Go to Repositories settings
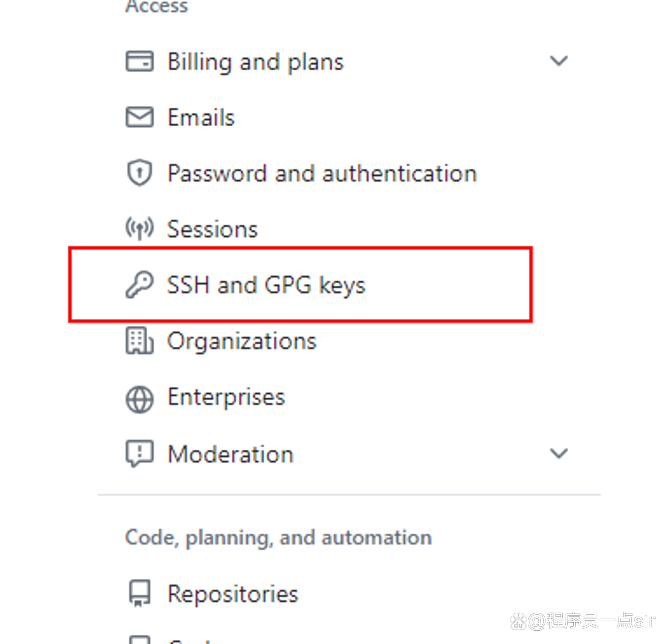 click(x=233, y=594)
